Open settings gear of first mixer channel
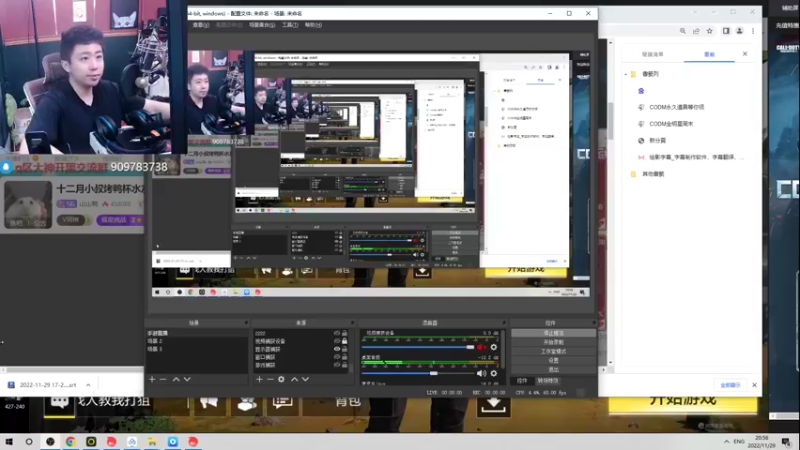Viewport: 800px width, 450px height. (x=494, y=347)
